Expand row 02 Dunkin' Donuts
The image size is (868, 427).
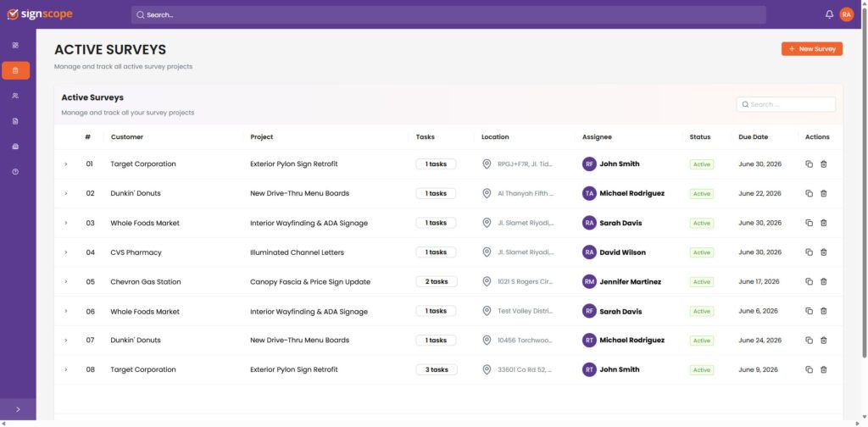click(x=66, y=193)
